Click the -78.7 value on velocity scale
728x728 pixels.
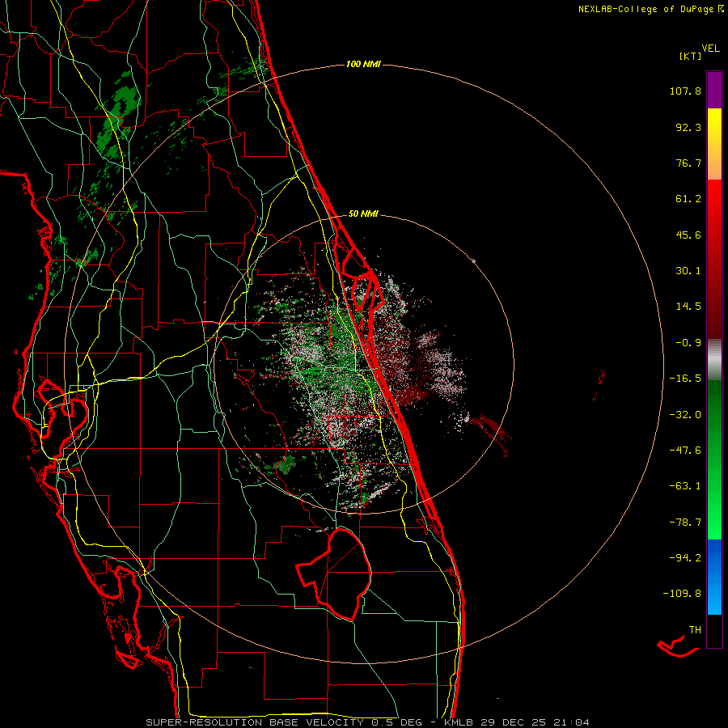[685, 523]
